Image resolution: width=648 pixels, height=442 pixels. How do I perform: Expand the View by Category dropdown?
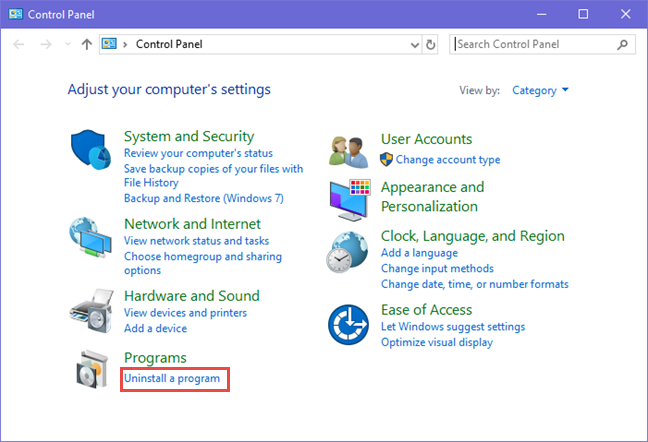[540, 90]
